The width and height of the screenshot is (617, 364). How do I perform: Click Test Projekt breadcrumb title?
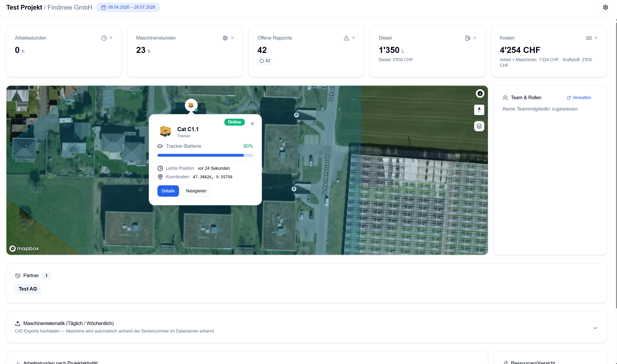[24, 7]
